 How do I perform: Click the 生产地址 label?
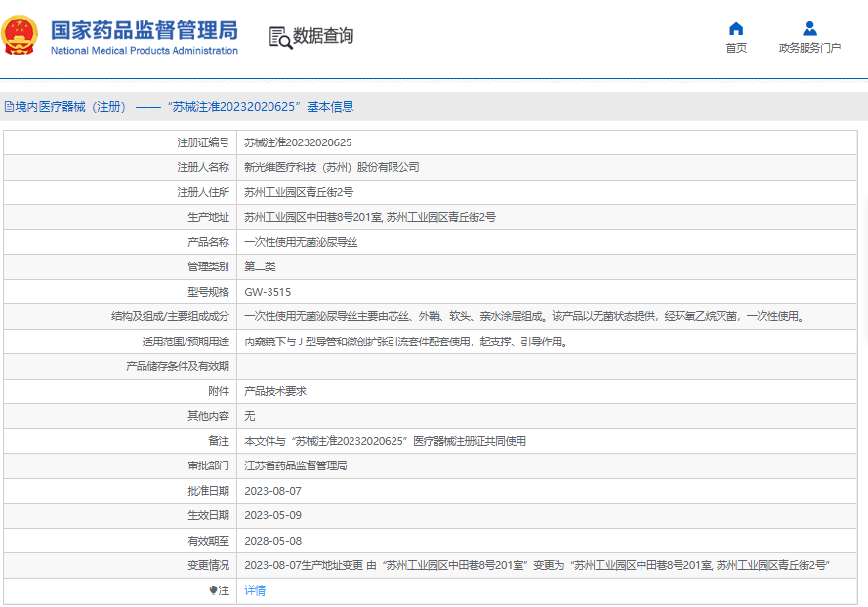point(208,217)
